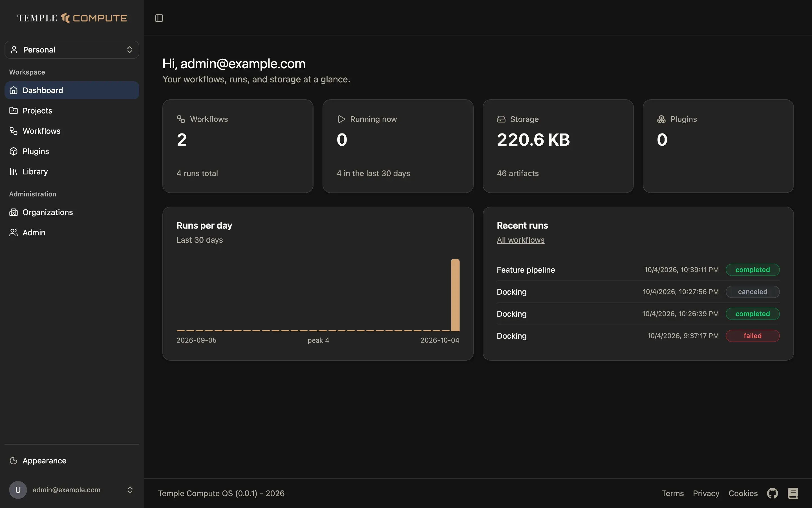Toggle Appearance theme setting
Screen dimensions: 812x508
(72, 461)
